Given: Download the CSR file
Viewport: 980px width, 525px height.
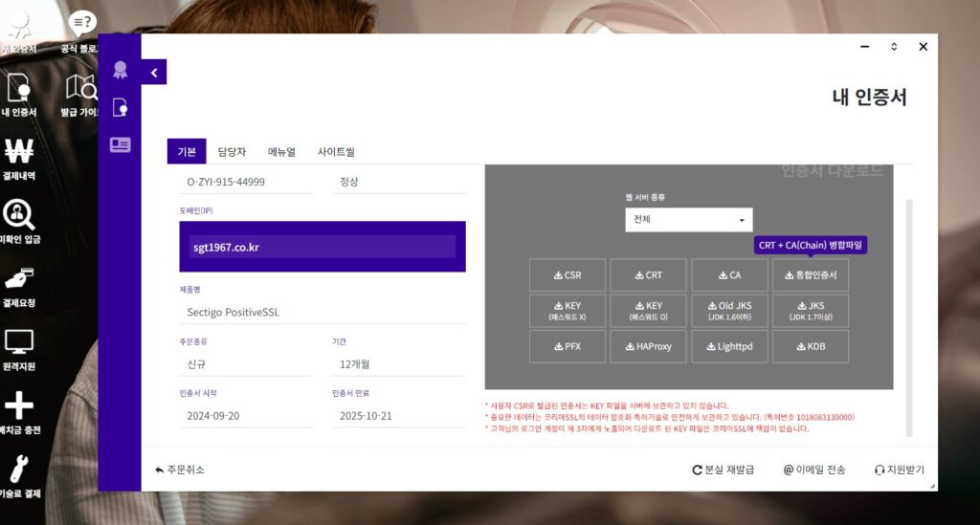Looking at the screenshot, I should [x=568, y=275].
